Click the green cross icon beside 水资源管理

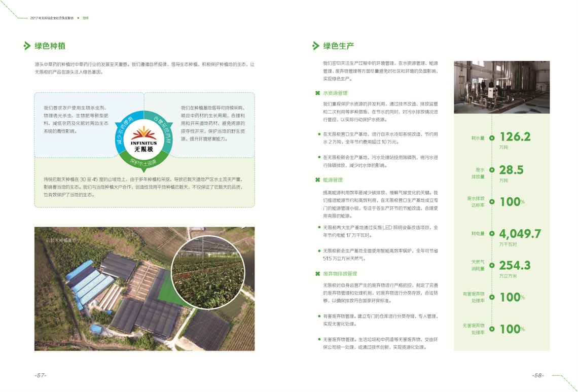coord(317,93)
